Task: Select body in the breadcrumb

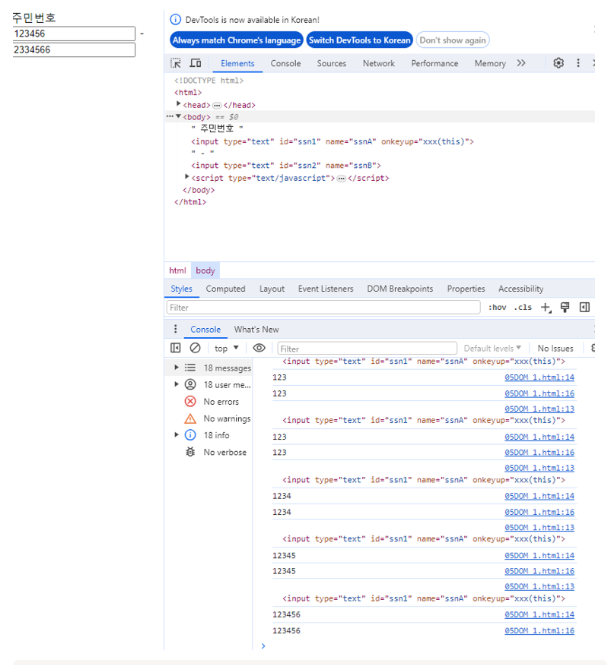Action: coord(205,270)
